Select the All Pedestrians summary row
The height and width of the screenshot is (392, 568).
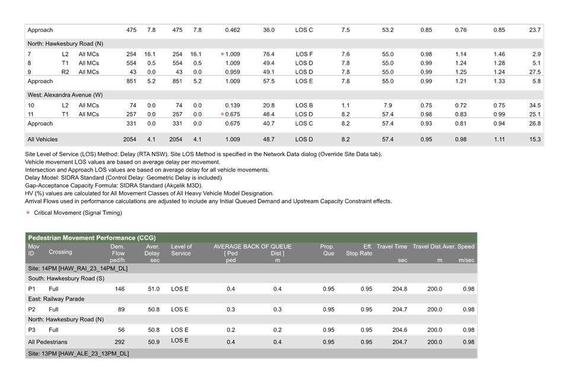tap(251, 342)
